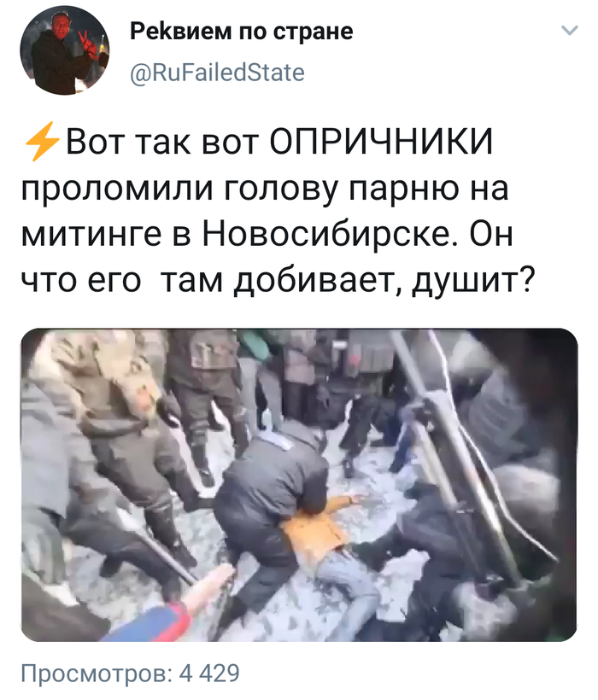
Task: Click the lightning bolt emoji in the tweet
Action: point(42,141)
